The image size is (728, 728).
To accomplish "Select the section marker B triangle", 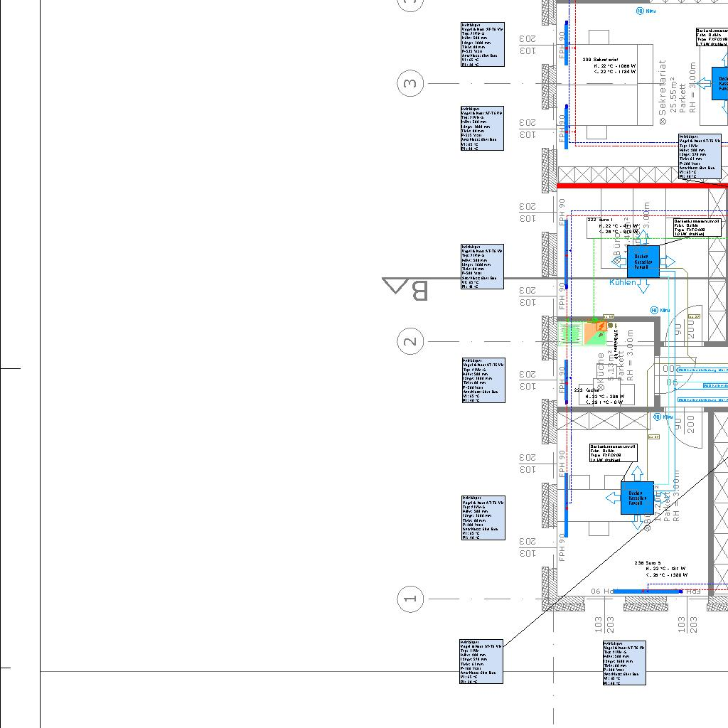I will [x=394, y=287].
